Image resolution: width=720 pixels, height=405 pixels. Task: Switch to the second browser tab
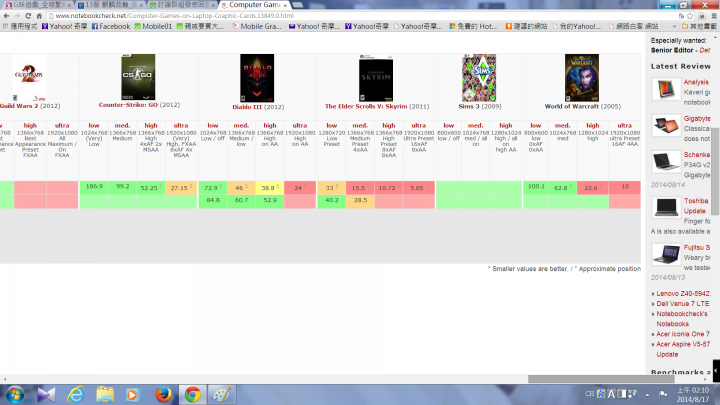[x=110, y=5]
